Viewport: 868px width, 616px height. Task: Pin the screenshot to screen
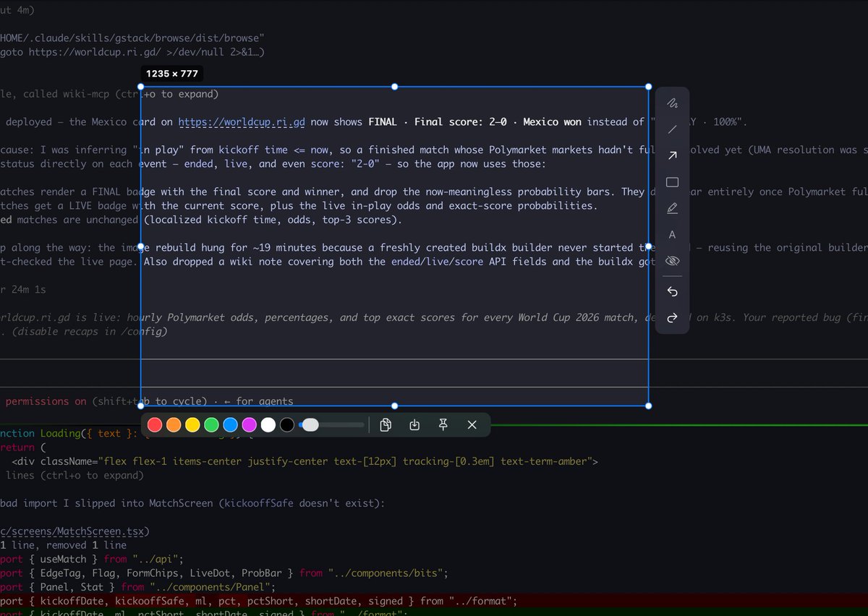(443, 425)
